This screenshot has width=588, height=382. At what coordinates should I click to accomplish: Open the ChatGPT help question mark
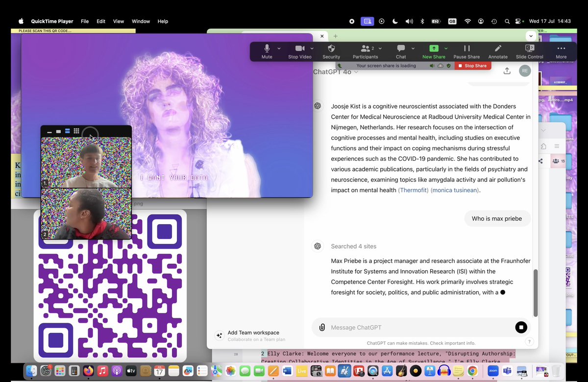[x=529, y=342]
